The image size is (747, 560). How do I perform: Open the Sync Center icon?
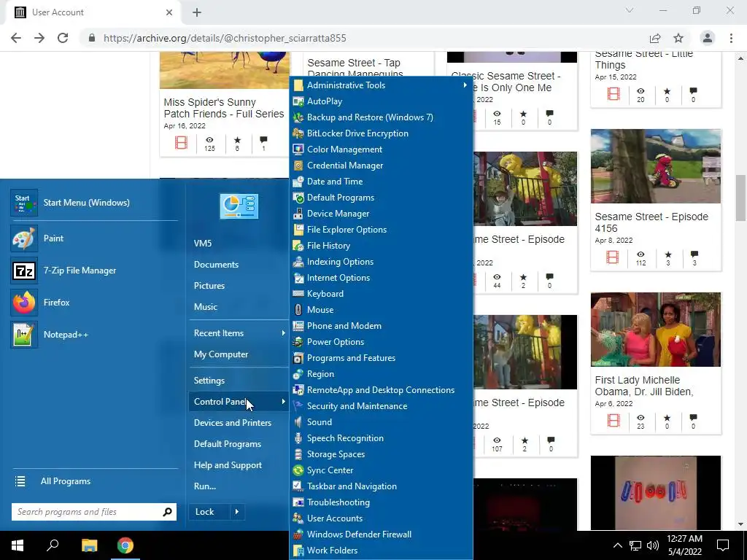point(298,470)
